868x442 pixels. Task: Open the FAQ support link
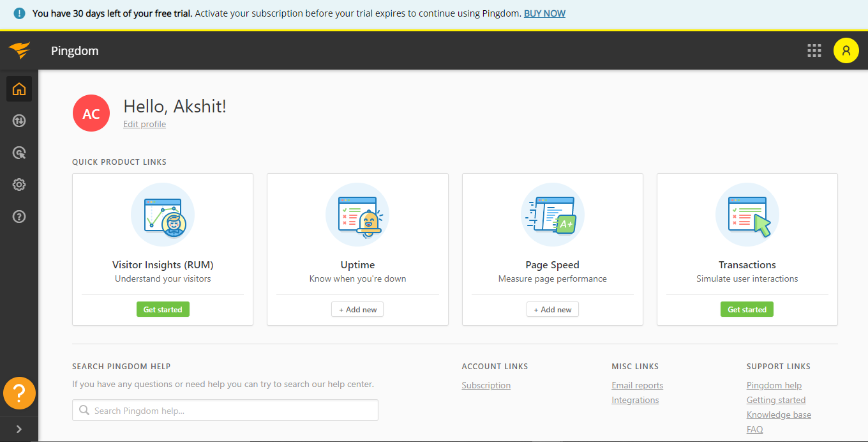[x=755, y=430]
